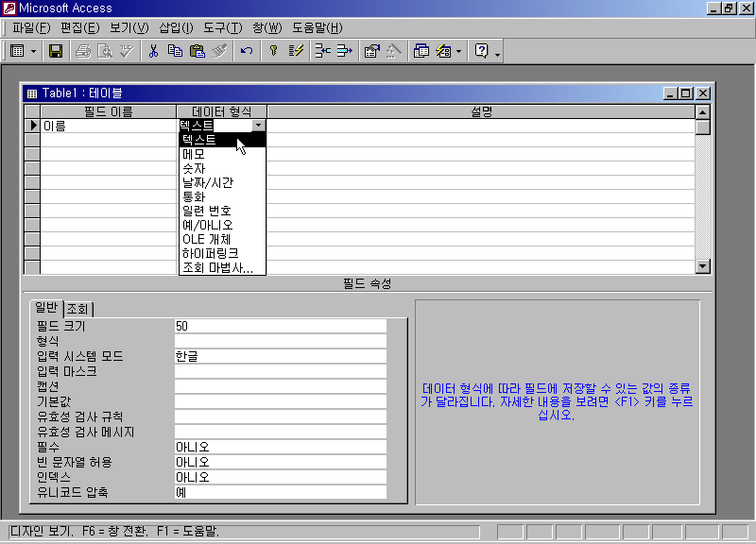756x544 pixels.
Task: Click the field grid scrollbar up arrow
Action: 702,112
